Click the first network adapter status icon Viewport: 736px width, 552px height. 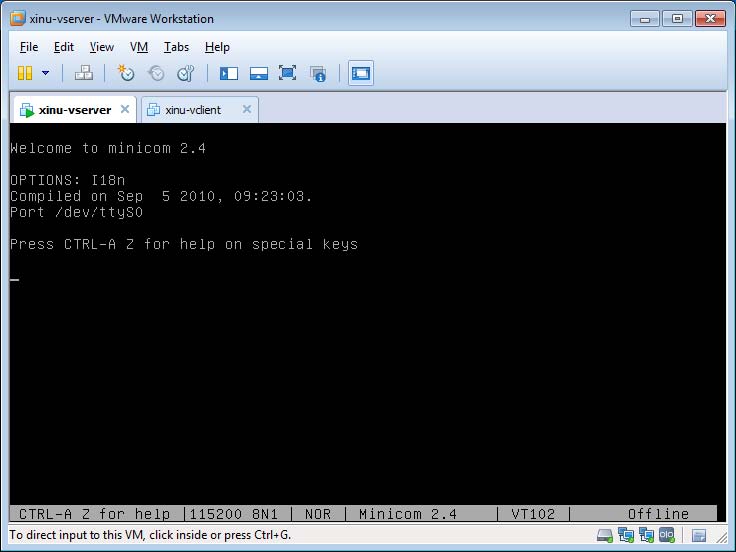click(x=626, y=535)
